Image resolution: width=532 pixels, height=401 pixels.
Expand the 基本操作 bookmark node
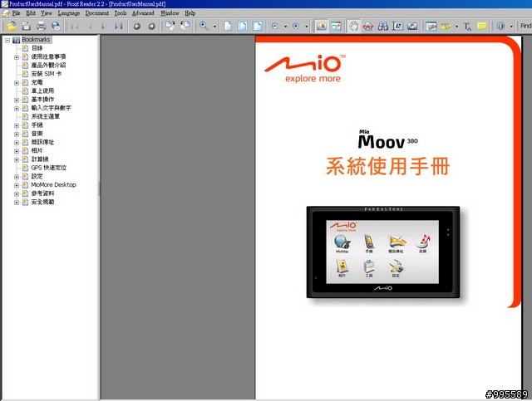(x=17, y=100)
